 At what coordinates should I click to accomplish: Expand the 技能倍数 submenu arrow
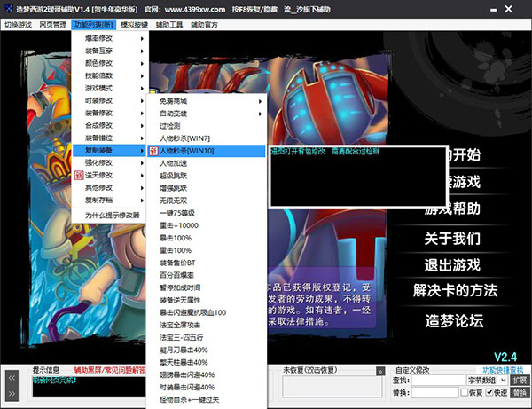tap(142, 76)
